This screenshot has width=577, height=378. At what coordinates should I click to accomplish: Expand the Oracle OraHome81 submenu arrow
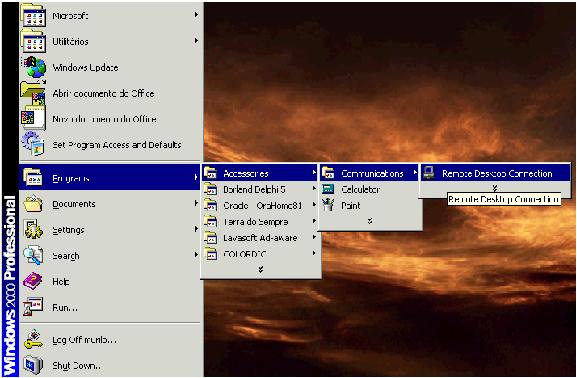coord(314,205)
